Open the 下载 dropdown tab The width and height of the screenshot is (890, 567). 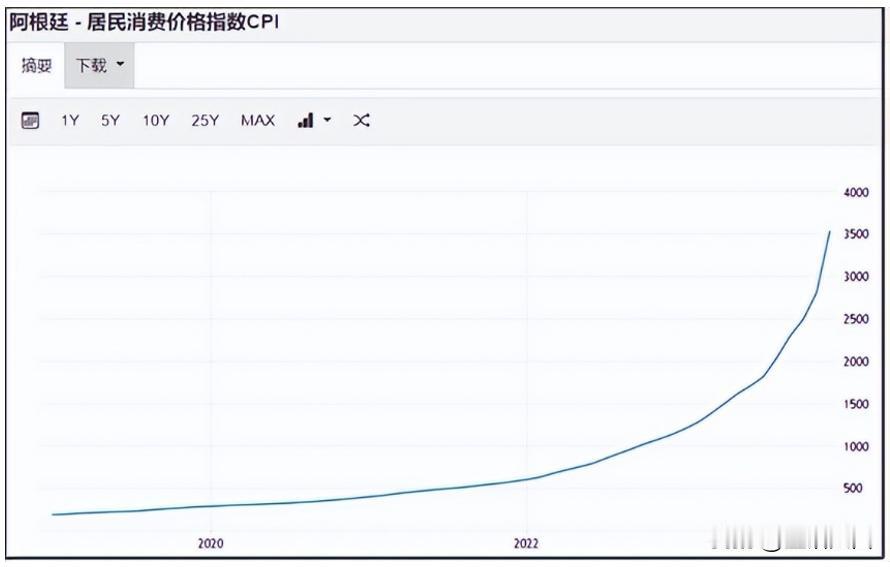tap(99, 65)
